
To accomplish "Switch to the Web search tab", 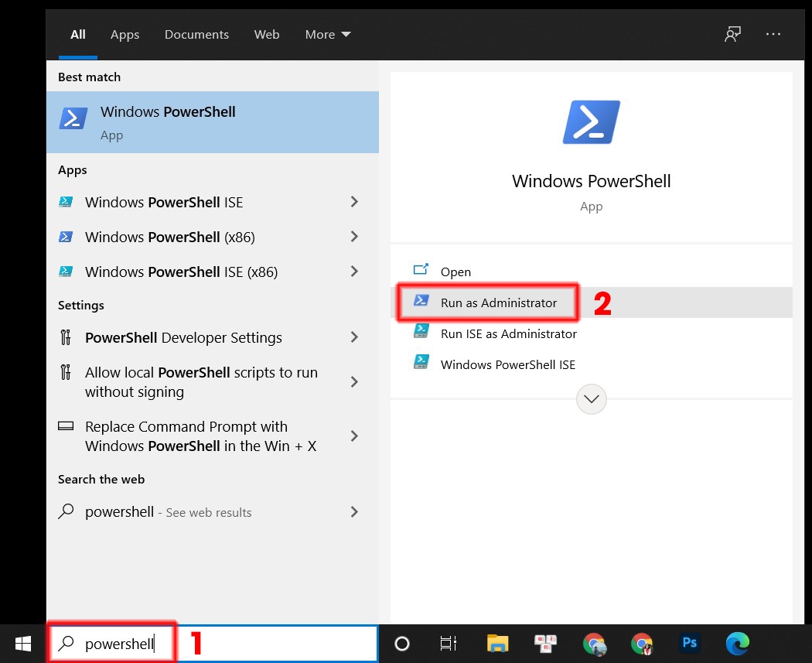I will (x=267, y=35).
